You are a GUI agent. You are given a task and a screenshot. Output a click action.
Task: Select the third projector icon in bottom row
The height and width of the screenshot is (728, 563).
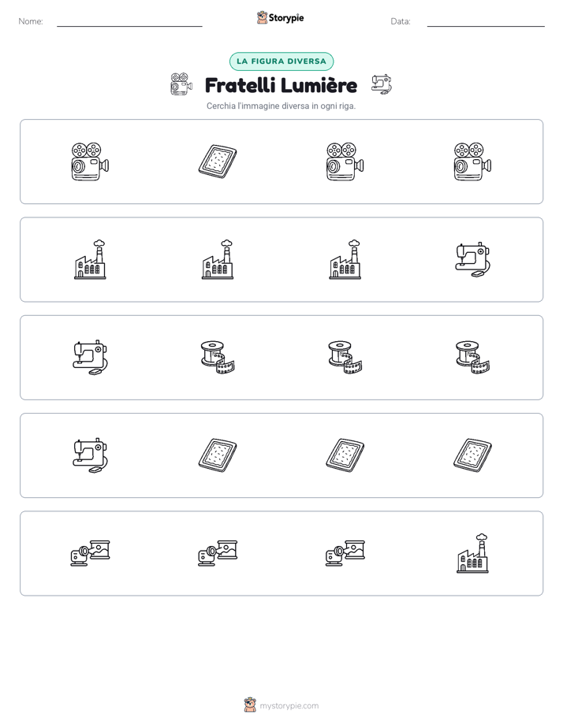[345, 553]
